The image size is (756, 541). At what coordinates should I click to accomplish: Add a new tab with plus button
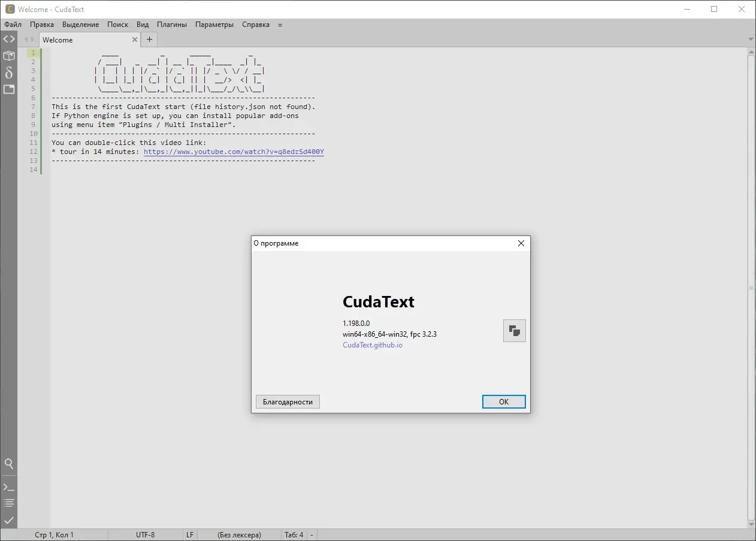pyautogui.click(x=149, y=40)
